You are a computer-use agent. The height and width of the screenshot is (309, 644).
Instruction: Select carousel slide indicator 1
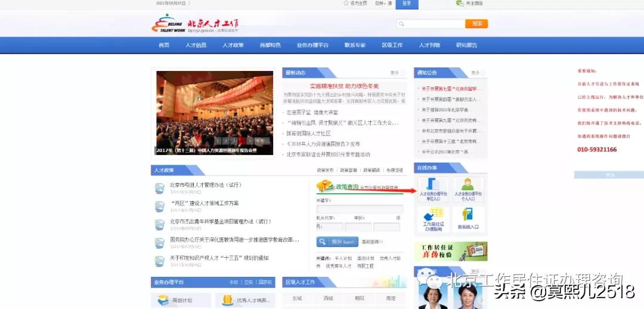218,141
